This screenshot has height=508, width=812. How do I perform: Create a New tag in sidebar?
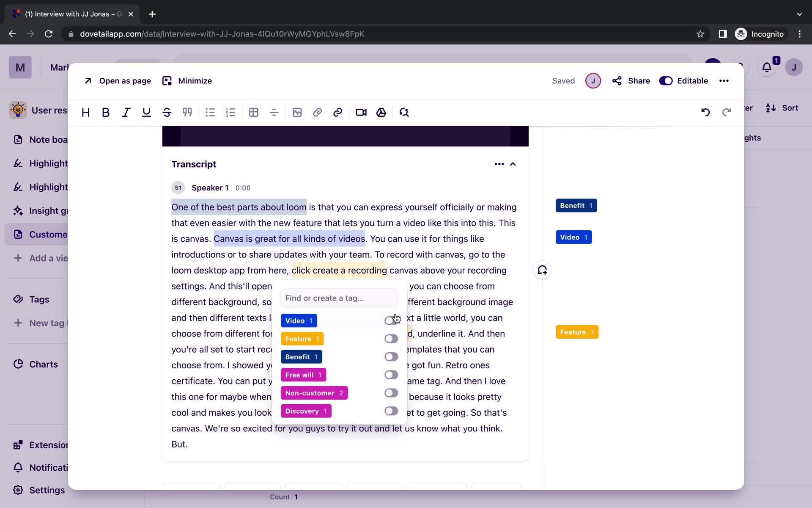tap(40, 323)
